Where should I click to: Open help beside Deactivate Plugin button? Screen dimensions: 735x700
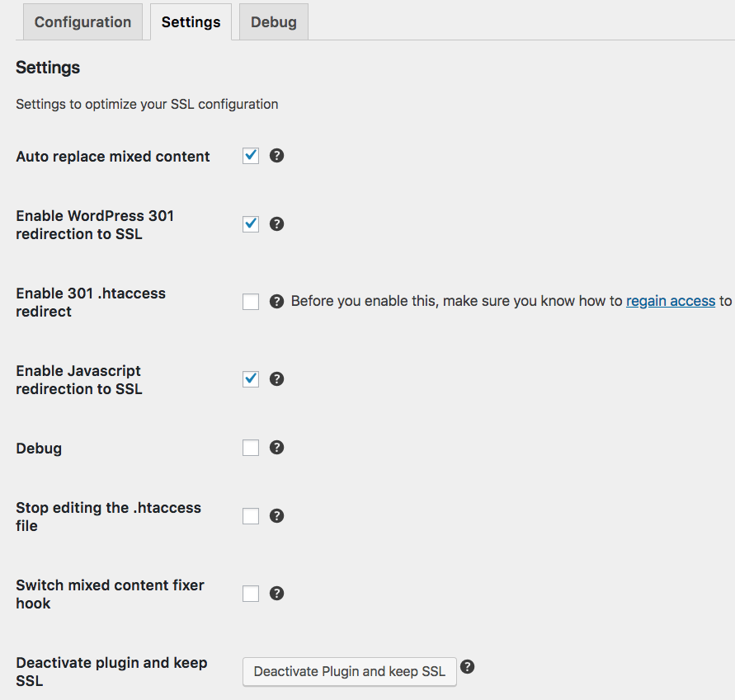[468, 666]
